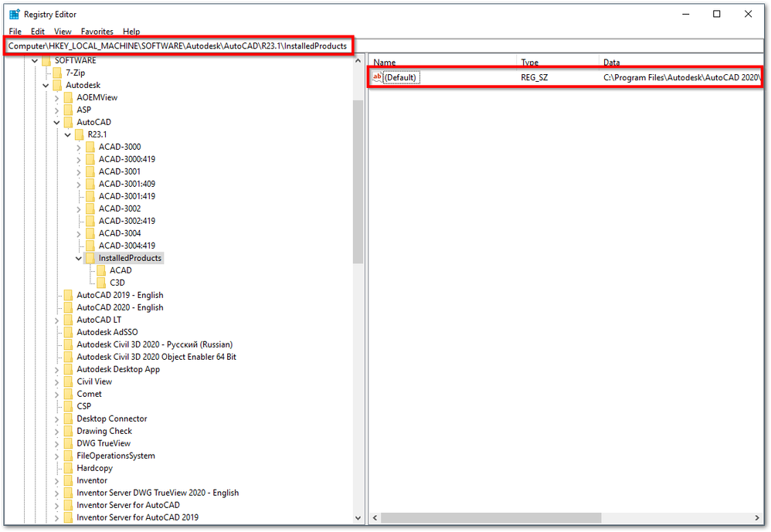
Task: Expand the AutoCAD LT key
Action: click(56, 320)
